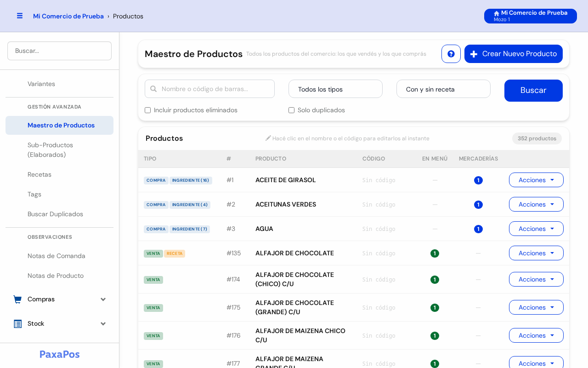Open Acciones dropdown for Aceitunas Verdes
Image resolution: width=588 pixels, height=368 pixels.
[536, 204]
